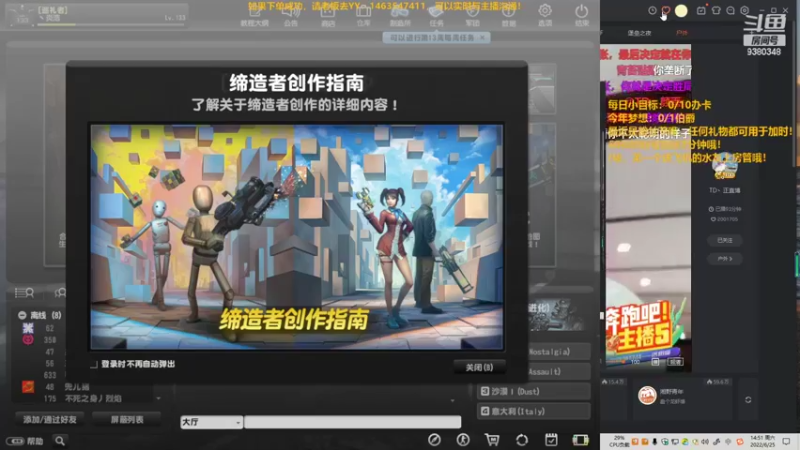
Task: Tick 登录时不再自动弹出 checkbox
Action: click(93, 364)
